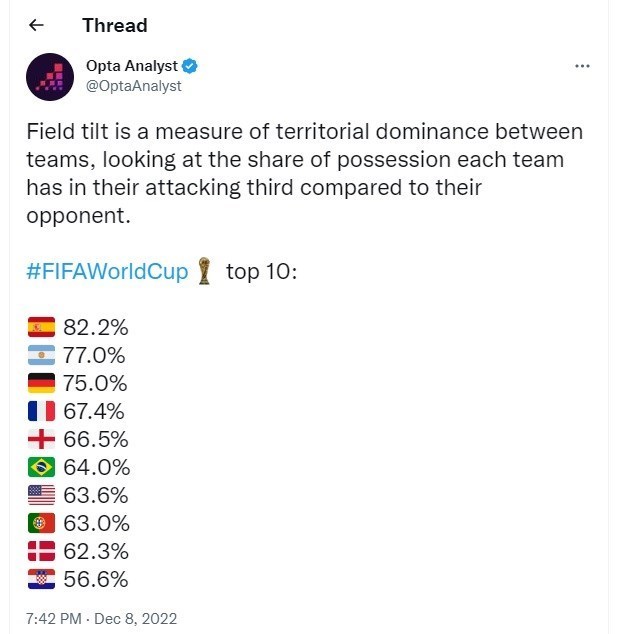Click the England flag icon
This screenshot has width=618, height=634.
pos(41,439)
